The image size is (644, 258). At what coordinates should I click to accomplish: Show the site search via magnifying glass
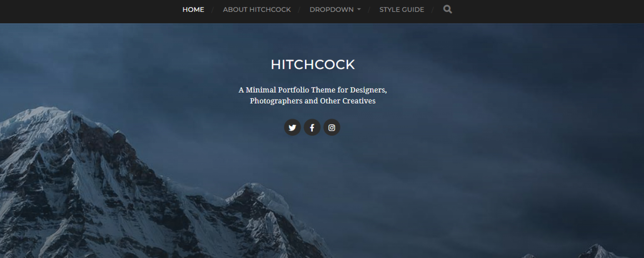pos(447,9)
